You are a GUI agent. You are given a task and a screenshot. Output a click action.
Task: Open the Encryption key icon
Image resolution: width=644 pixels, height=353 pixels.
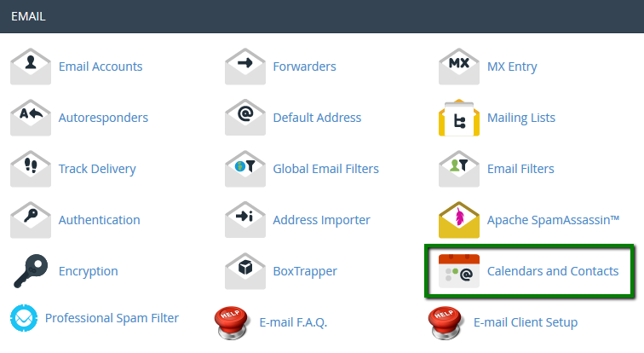[x=31, y=271]
